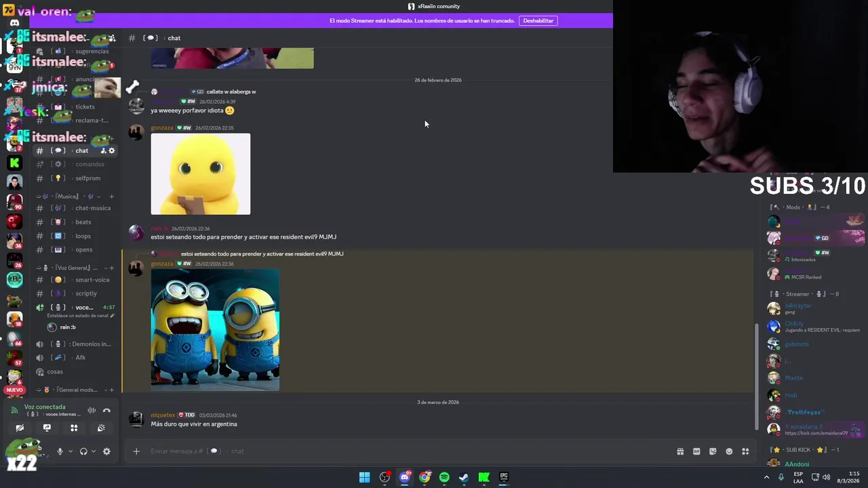Screen dimensions: 868x488
Task: Open the chat-musica channel
Action: tap(77, 208)
